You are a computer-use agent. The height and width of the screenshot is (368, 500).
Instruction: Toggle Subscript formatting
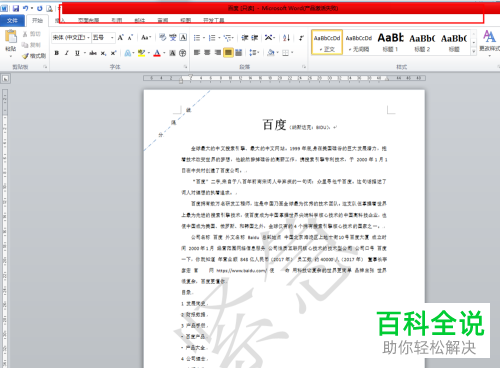click(x=104, y=53)
